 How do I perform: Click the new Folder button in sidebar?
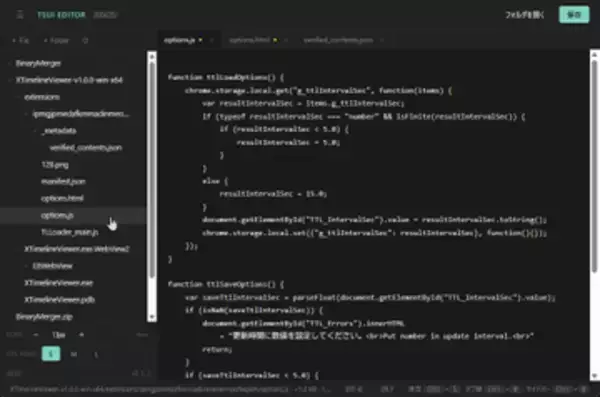click(x=56, y=40)
